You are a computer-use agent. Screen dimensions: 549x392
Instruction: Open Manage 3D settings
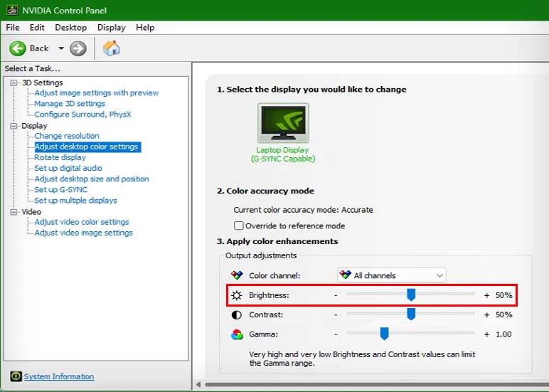(70, 104)
